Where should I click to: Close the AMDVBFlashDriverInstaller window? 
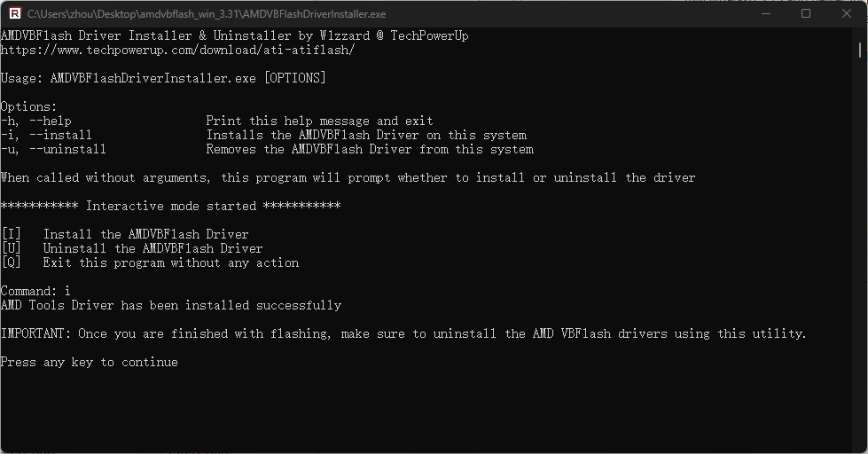(847, 14)
